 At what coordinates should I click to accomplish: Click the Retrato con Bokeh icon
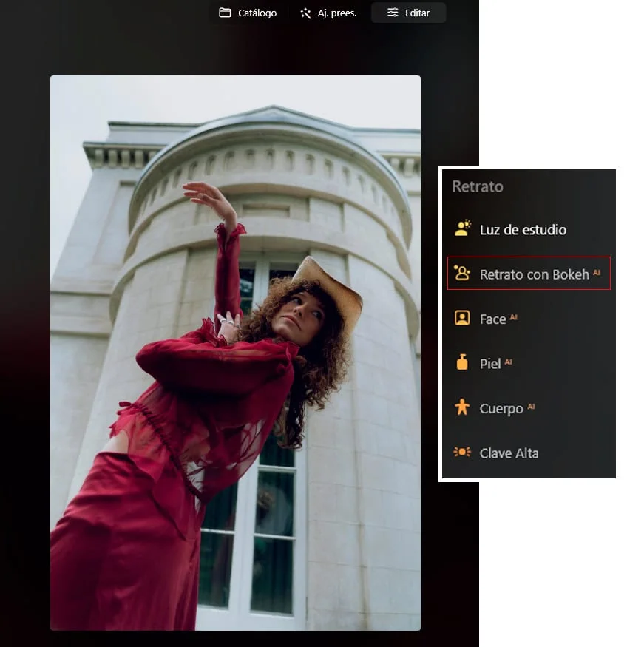pyautogui.click(x=462, y=273)
